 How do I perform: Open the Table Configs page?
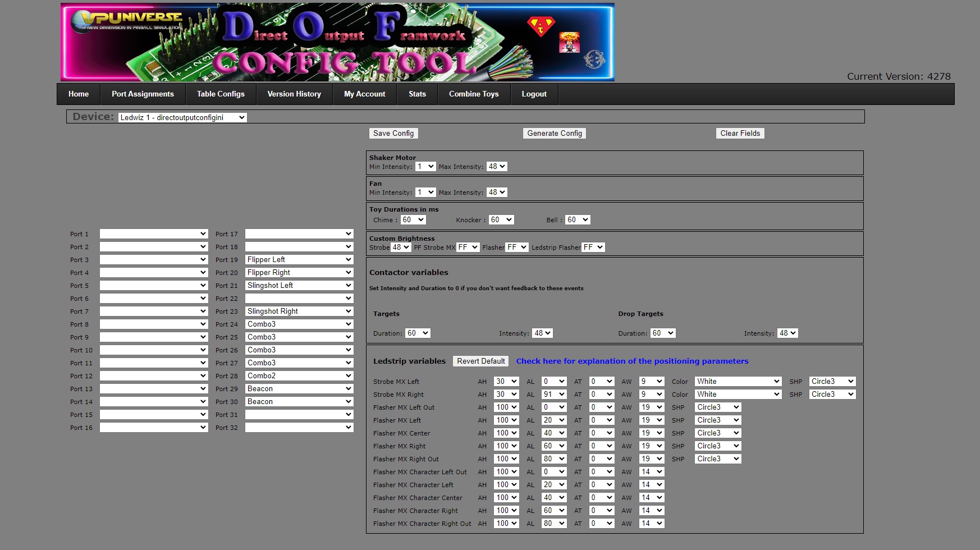[x=220, y=94]
